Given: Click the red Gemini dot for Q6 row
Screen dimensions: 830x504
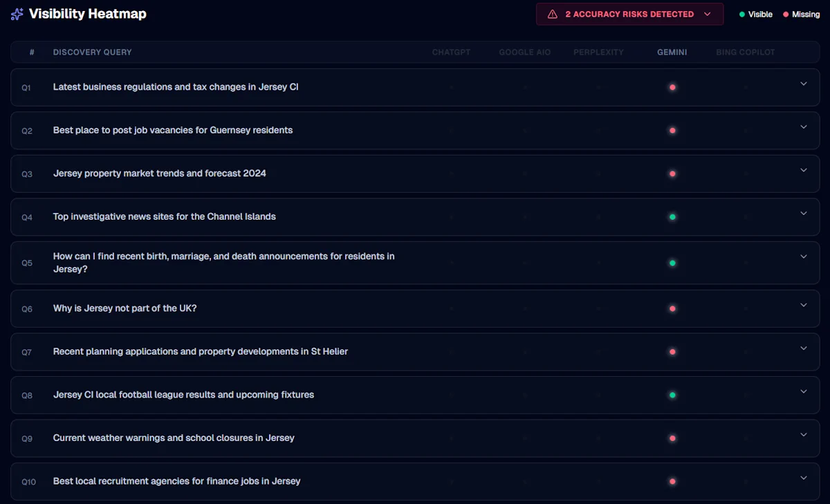Looking at the screenshot, I should click(x=672, y=309).
